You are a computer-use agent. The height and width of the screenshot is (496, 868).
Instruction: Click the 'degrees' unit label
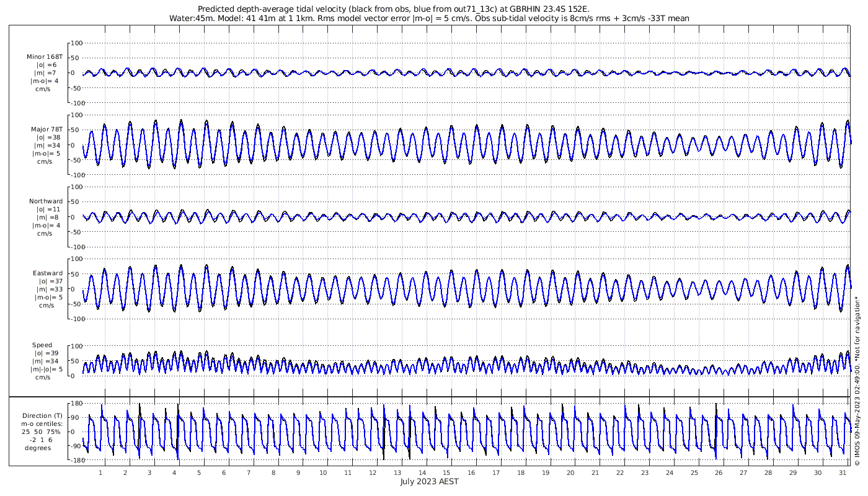pyautogui.click(x=38, y=448)
